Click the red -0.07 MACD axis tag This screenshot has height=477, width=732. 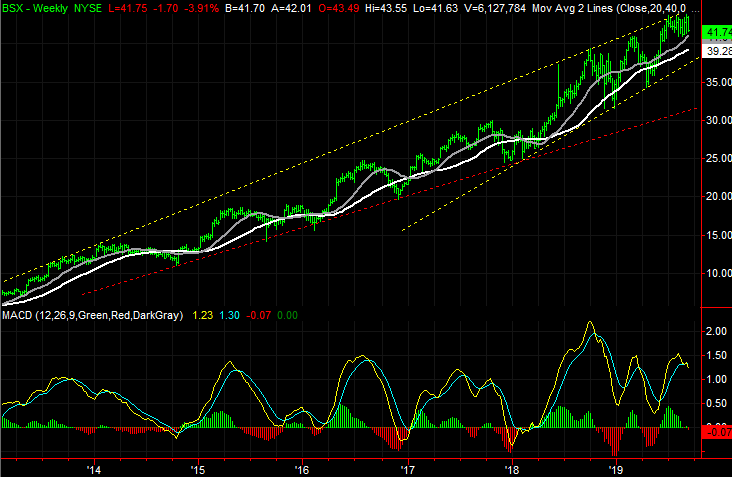coord(717,432)
